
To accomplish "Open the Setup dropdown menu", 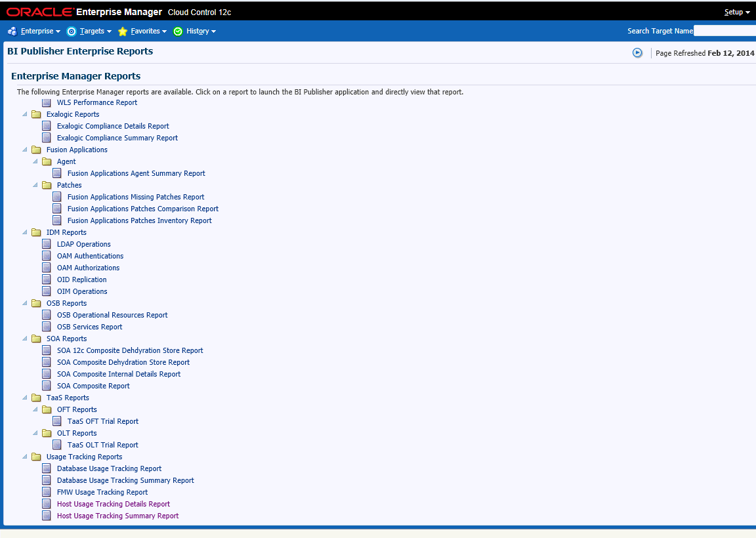I will tap(737, 12).
